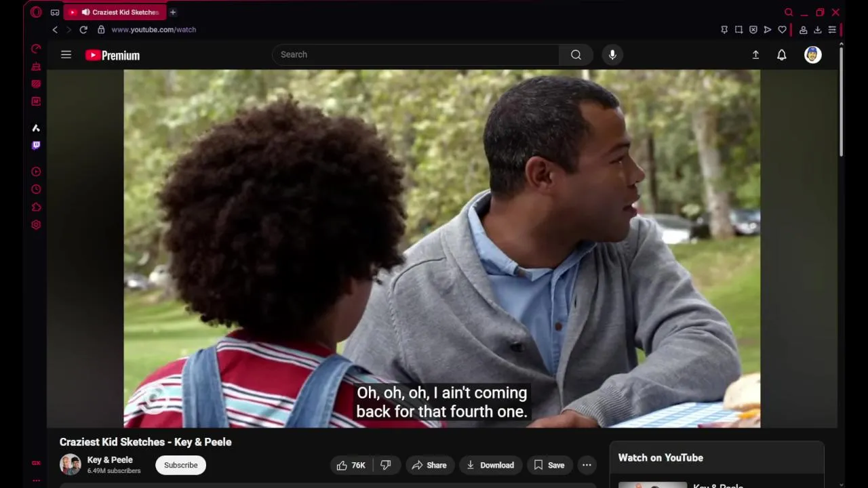Open sidebar three-dots setup
The height and width of the screenshot is (488, 868).
pos(36,481)
